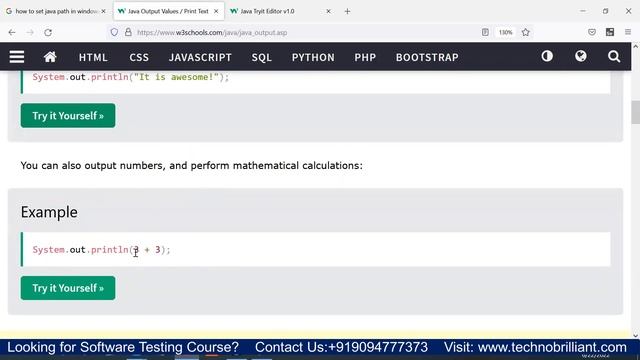640x360 pixels.
Task: Open the W3Schools hamburger menu
Action: coord(17,57)
